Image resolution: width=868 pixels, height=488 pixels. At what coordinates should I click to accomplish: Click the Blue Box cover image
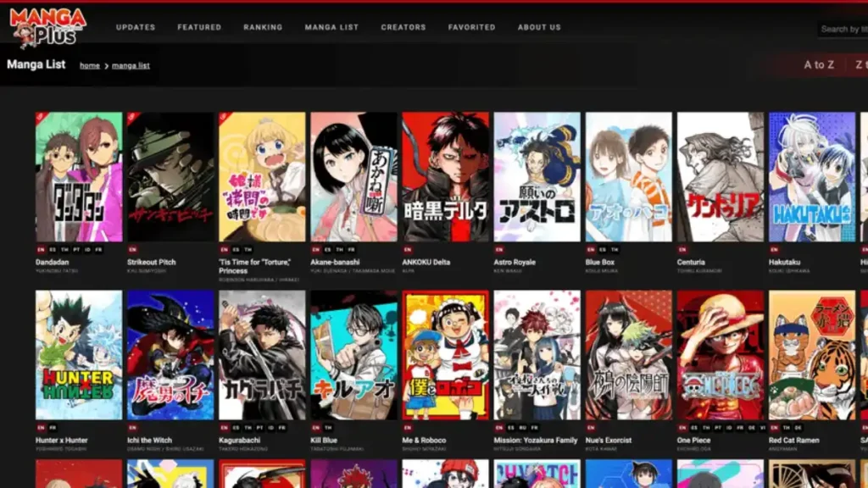pyautogui.click(x=628, y=177)
